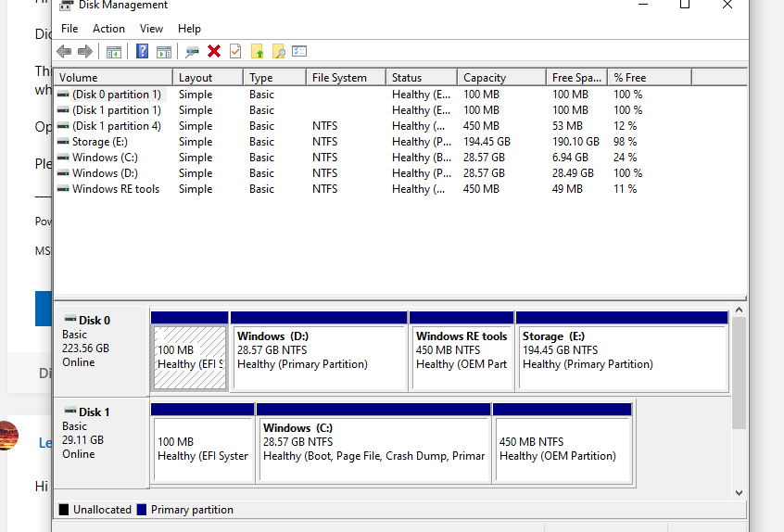Sort by the Layout column header
The height and width of the screenshot is (532, 784).
click(208, 78)
